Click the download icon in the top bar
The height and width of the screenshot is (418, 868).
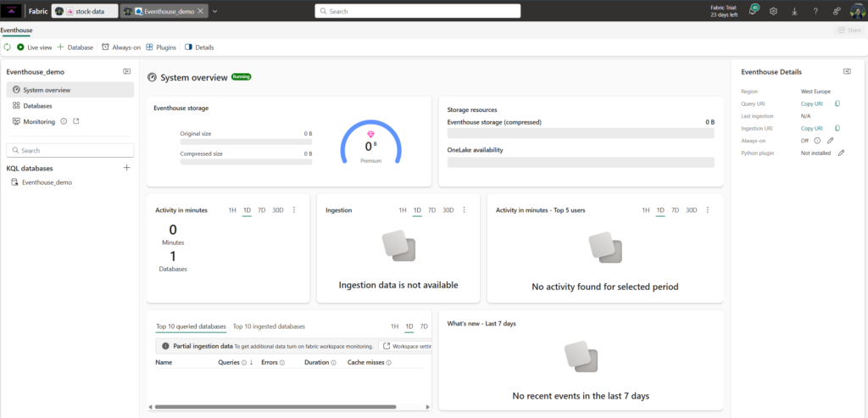pyautogui.click(x=794, y=11)
